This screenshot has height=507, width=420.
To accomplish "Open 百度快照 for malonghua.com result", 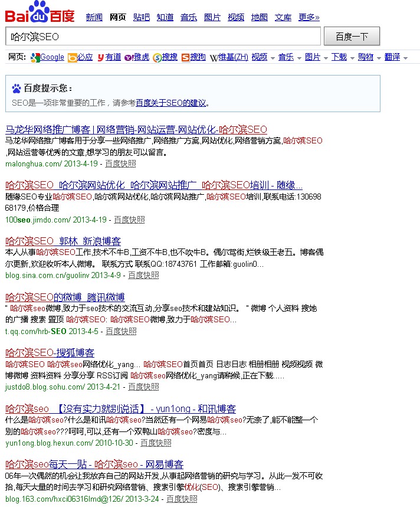I will coord(120,164).
